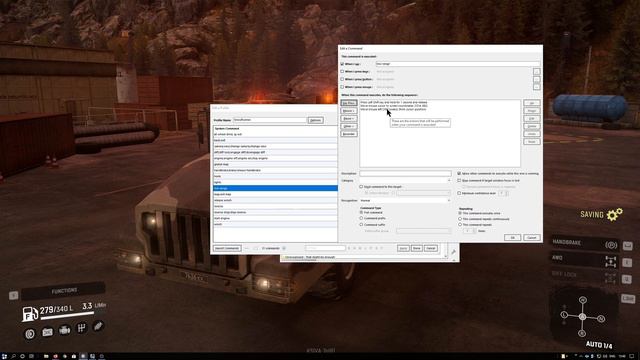Click the diff lock icon in HUD
Viewport: 640px width, 360px height.
[x=610, y=278]
